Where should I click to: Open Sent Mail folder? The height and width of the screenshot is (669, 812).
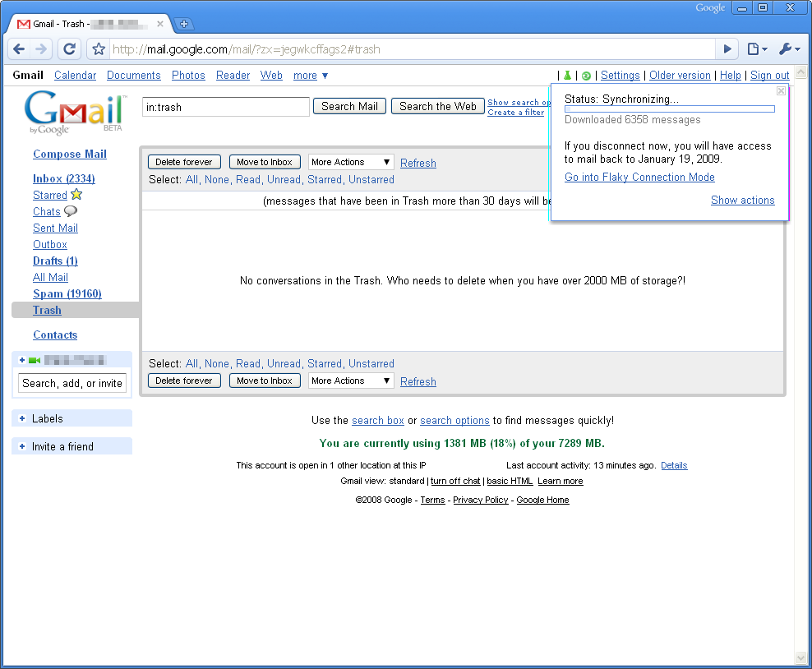pyautogui.click(x=55, y=228)
